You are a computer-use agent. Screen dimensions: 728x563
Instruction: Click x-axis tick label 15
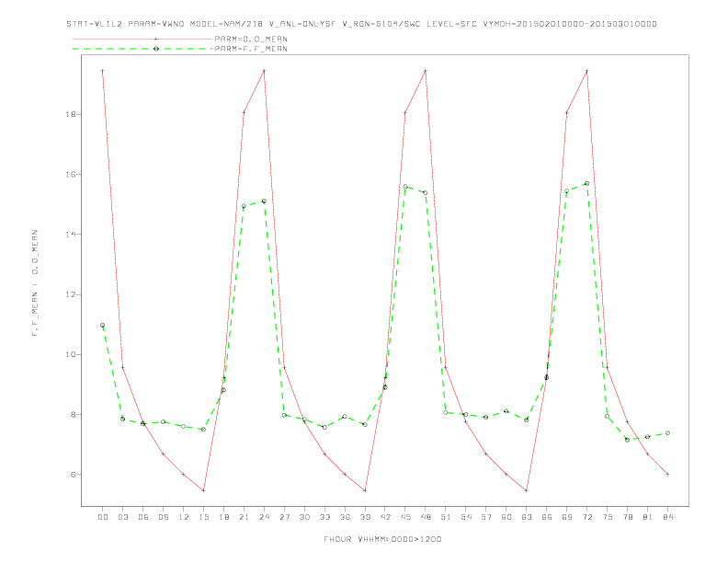click(203, 517)
